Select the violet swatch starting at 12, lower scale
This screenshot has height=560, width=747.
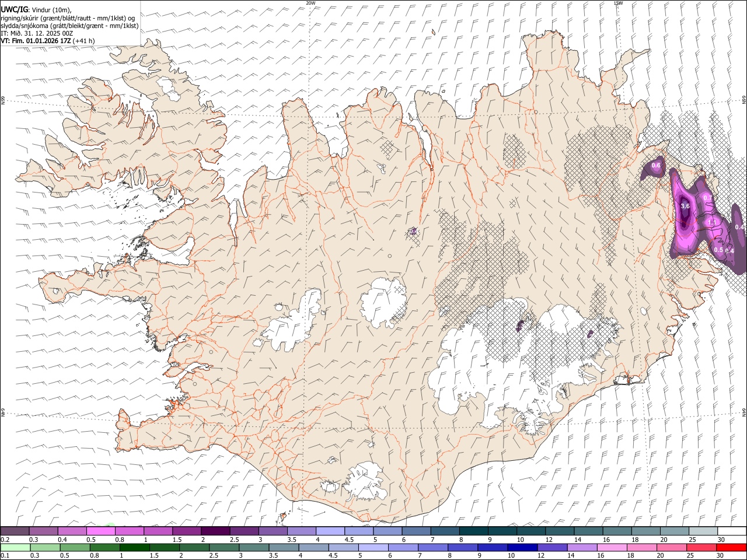[553, 548]
